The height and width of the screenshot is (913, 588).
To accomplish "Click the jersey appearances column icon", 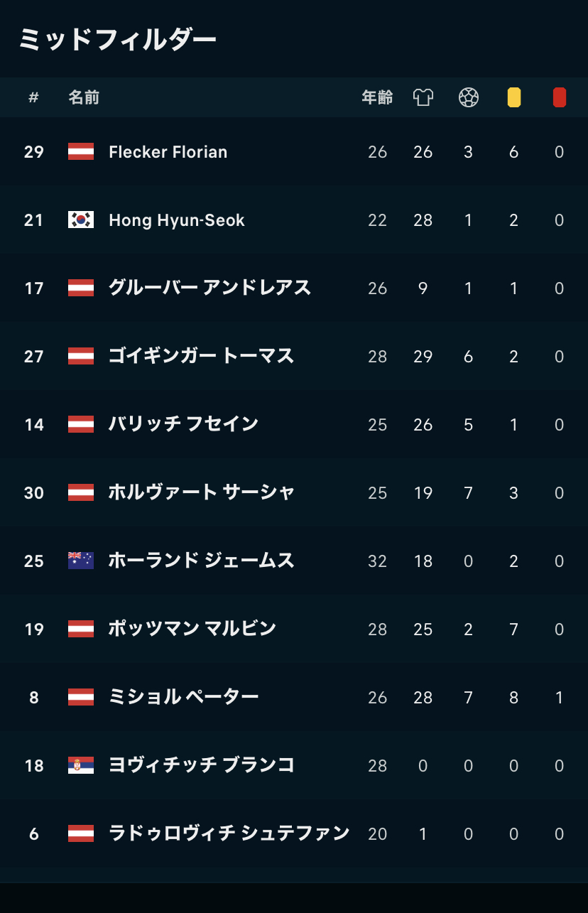I will pyautogui.click(x=423, y=97).
